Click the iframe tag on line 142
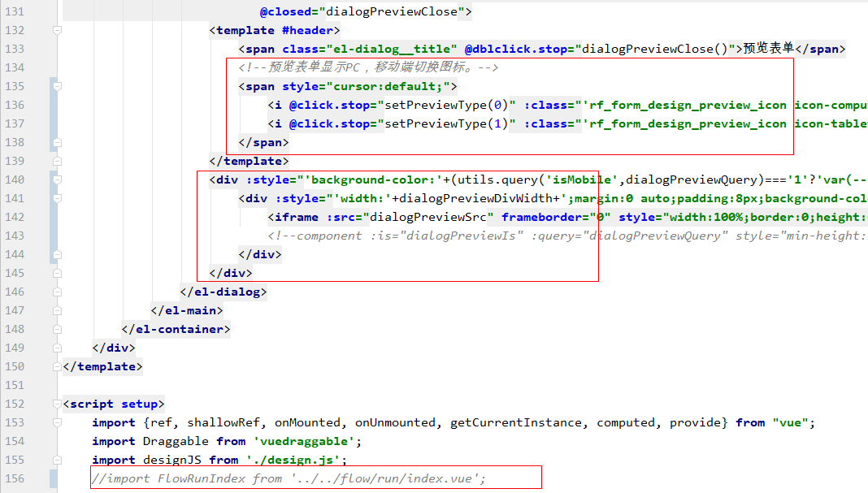This screenshot has width=868, height=493. click(296, 217)
